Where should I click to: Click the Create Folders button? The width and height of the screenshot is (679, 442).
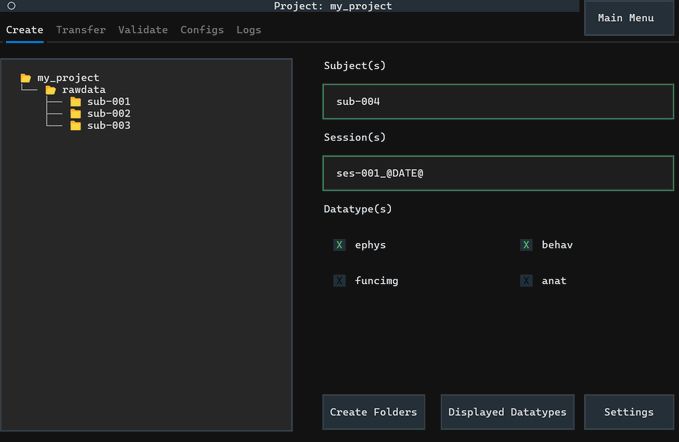[373, 412]
